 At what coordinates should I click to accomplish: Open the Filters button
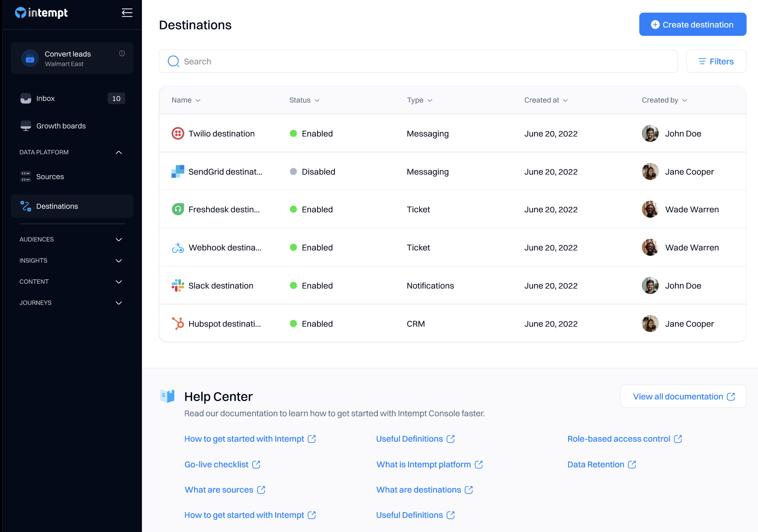tap(716, 62)
